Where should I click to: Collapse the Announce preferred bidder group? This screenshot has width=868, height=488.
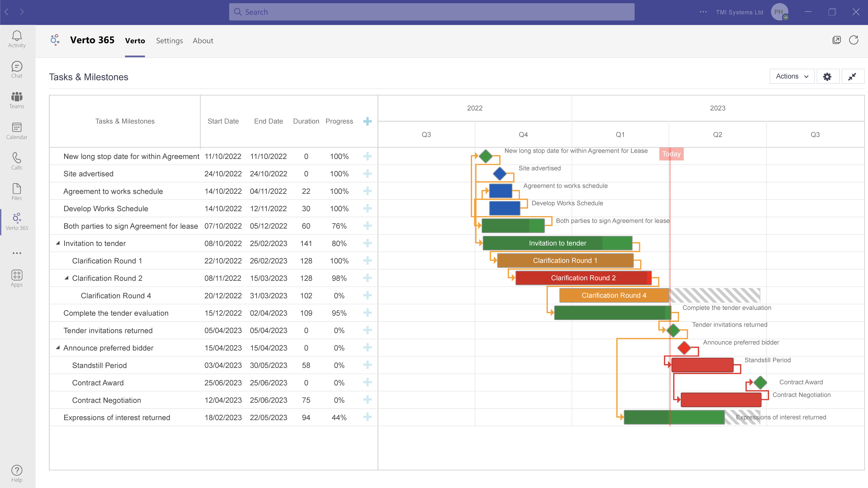point(58,347)
